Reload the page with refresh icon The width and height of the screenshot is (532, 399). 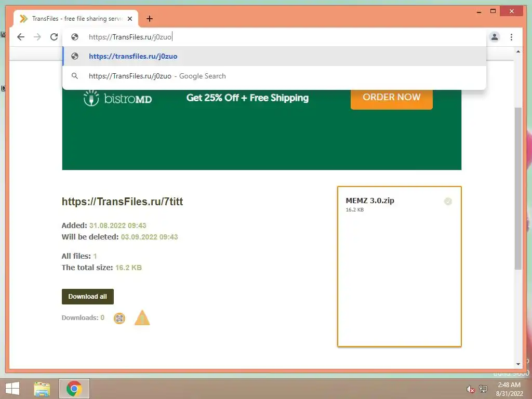pos(54,37)
